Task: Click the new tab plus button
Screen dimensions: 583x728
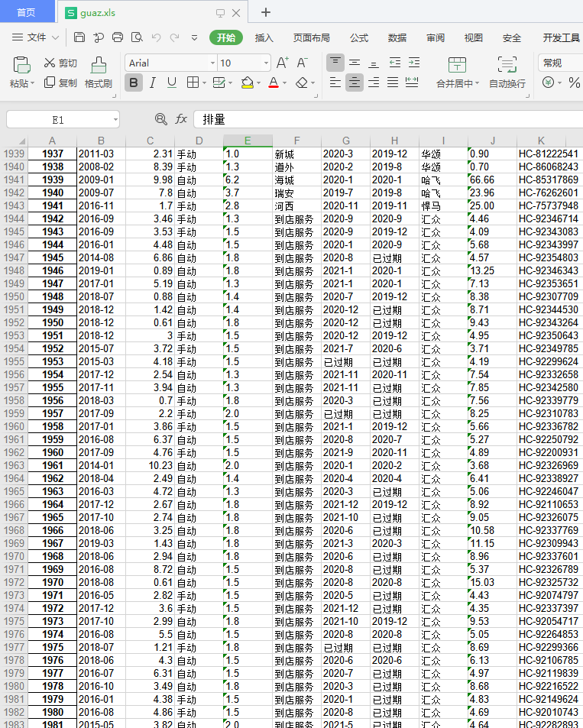Action: click(x=266, y=12)
